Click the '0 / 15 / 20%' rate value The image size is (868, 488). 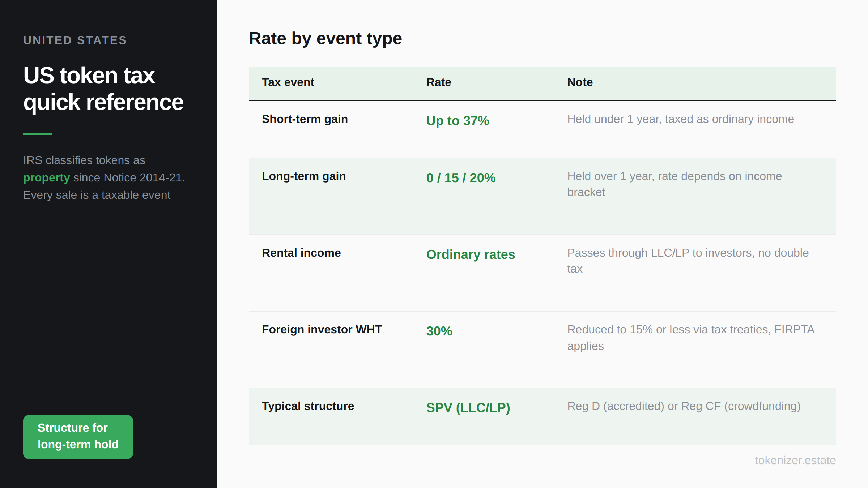pyautogui.click(x=461, y=178)
